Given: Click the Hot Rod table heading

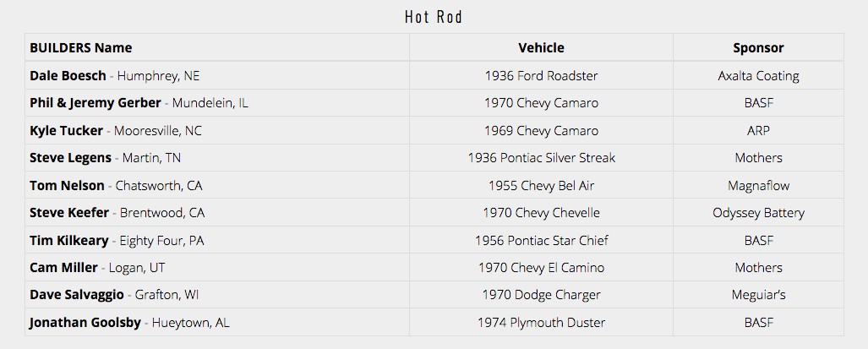Looking at the screenshot, I should pyautogui.click(x=434, y=17).
